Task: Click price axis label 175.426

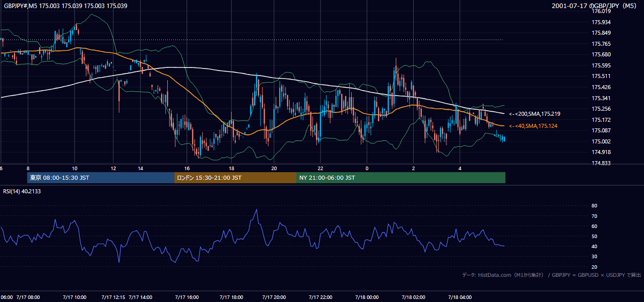Action: click(x=601, y=87)
